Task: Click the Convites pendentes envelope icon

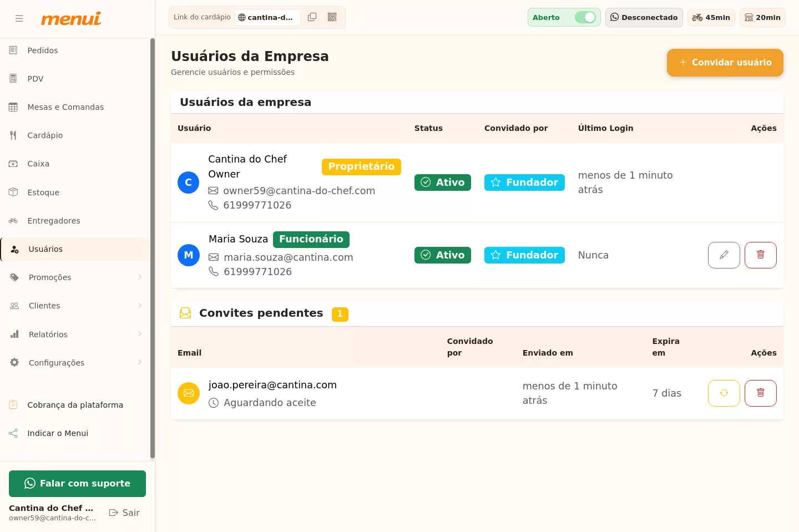Action: (185, 313)
